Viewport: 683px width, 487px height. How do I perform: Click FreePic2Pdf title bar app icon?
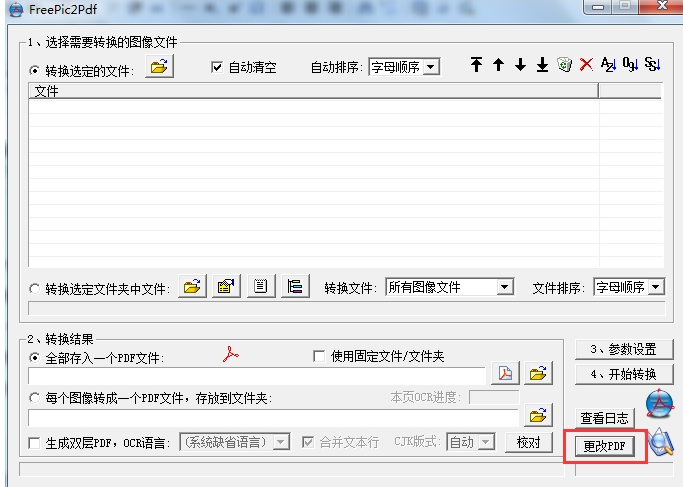point(16,10)
